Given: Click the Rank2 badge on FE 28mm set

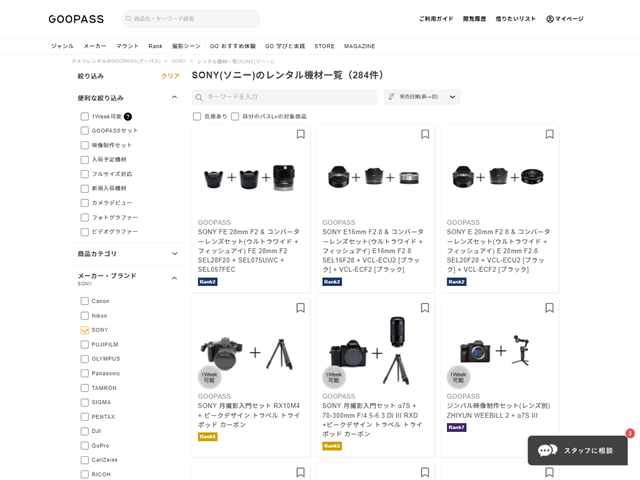Looking at the screenshot, I should [207, 282].
